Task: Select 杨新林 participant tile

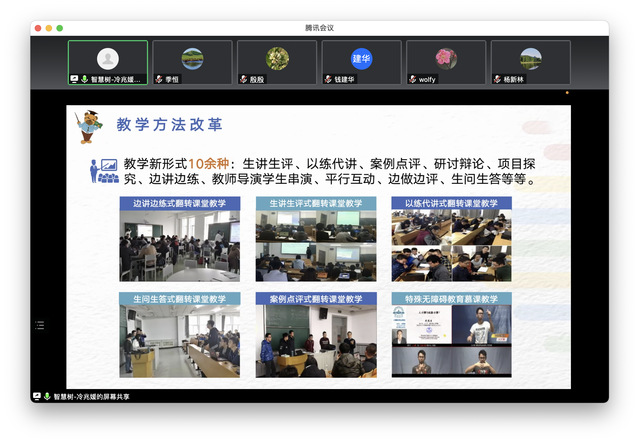Action: [530, 62]
